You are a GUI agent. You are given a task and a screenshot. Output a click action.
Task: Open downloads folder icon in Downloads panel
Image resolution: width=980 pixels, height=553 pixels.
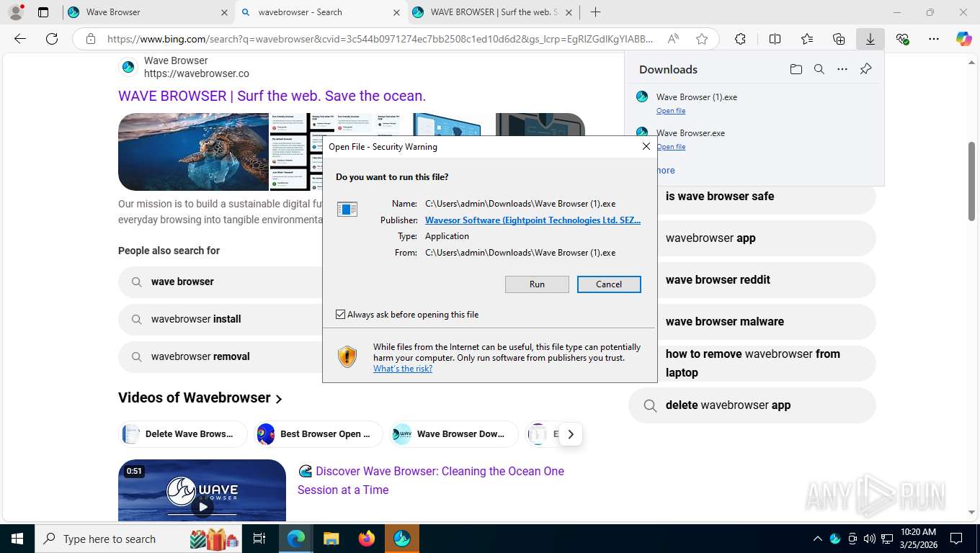tap(796, 69)
